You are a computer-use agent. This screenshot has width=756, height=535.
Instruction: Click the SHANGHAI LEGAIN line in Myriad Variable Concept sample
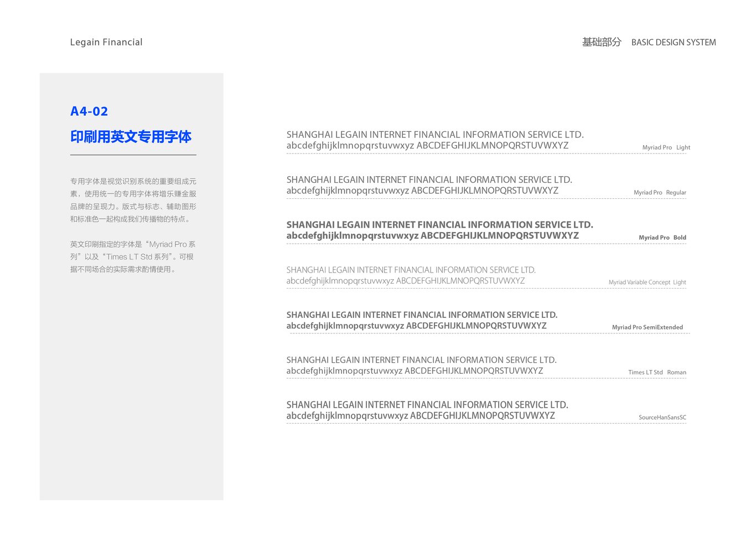point(411,270)
